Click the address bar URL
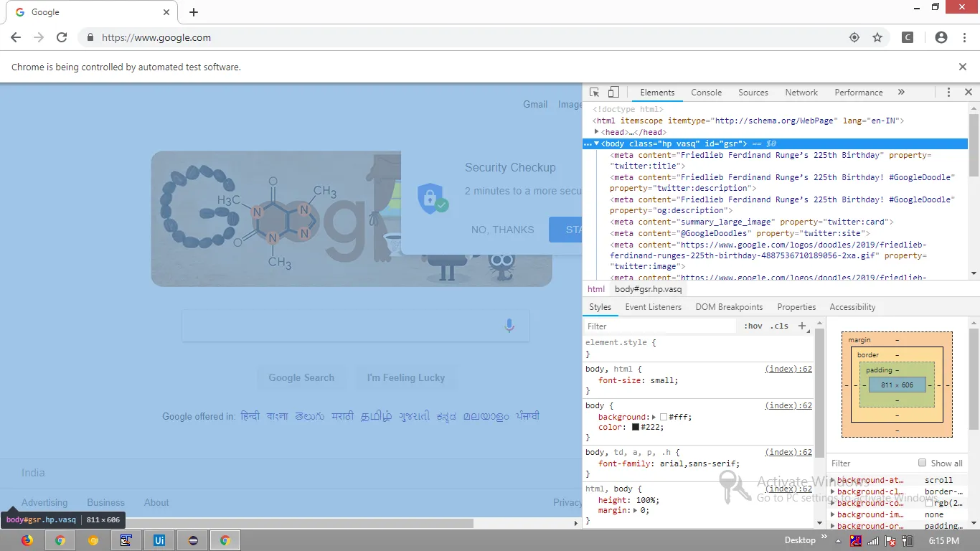This screenshot has height=551, width=980. click(x=156, y=37)
